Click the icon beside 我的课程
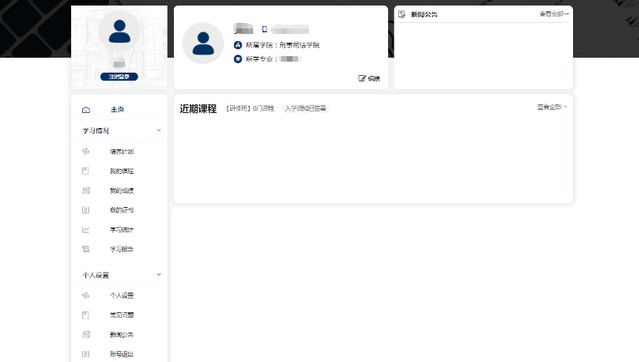Image resolution: width=639 pixels, height=362 pixels. (86, 171)
